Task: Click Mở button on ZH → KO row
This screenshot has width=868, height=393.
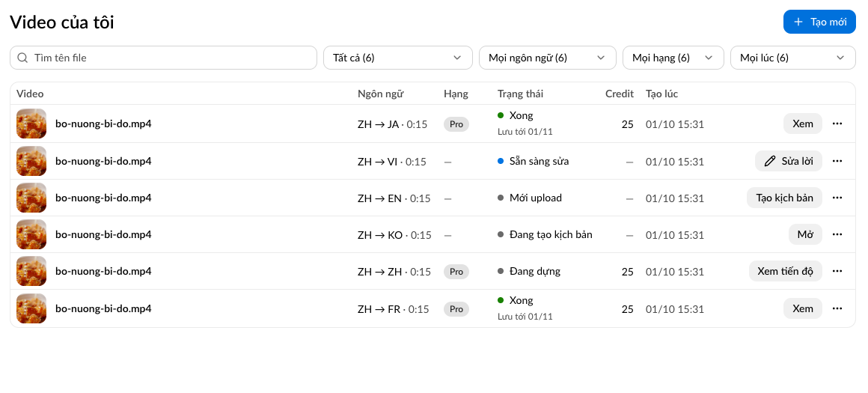Action: click(x=805, y=234)
